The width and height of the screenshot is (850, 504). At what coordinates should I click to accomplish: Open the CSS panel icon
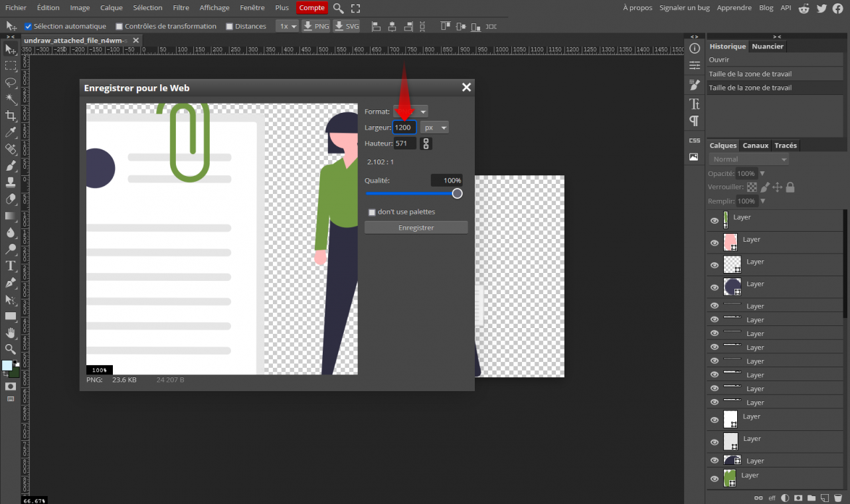coord(695,140)
